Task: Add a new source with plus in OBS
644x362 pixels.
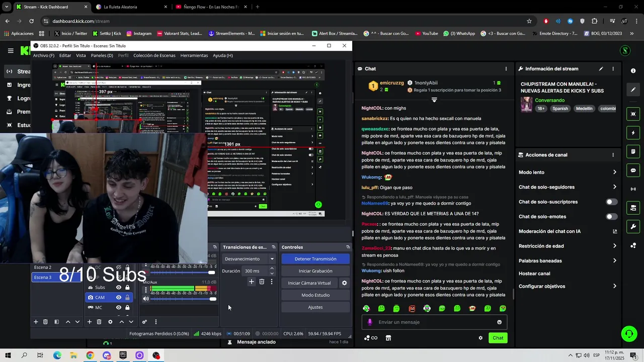Action: pos(90,322)
